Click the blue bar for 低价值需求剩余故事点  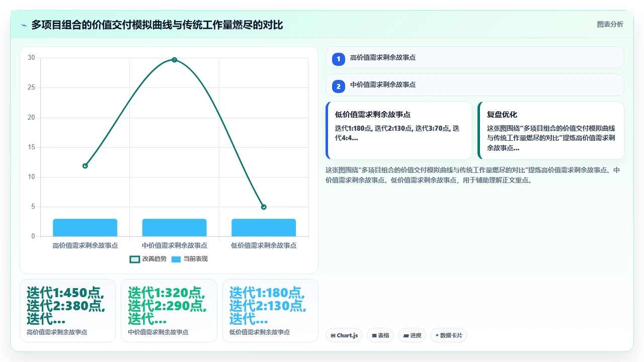(264, 228)
